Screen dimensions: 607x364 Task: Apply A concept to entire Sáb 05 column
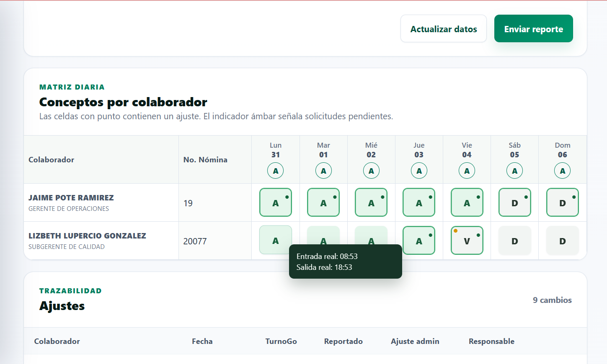coord(514,171)
